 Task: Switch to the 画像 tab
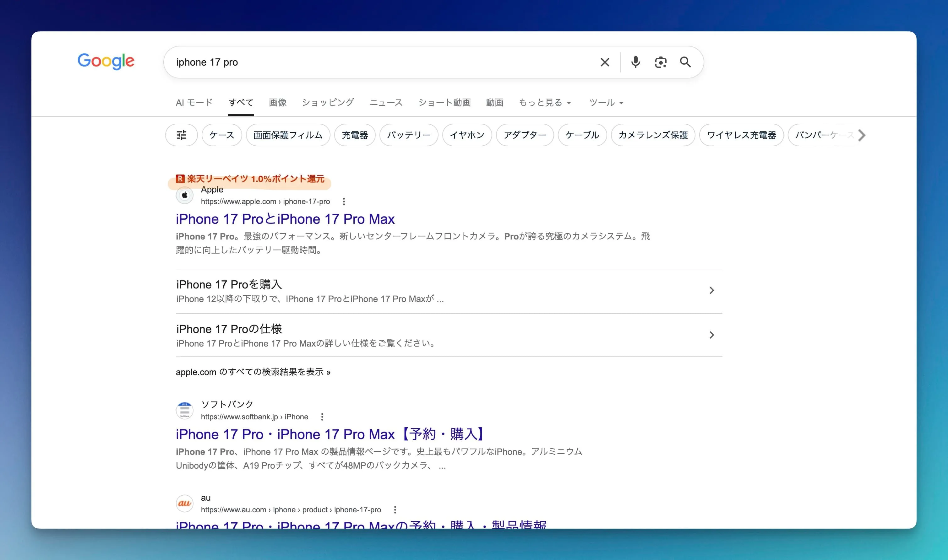click(277, 103)
